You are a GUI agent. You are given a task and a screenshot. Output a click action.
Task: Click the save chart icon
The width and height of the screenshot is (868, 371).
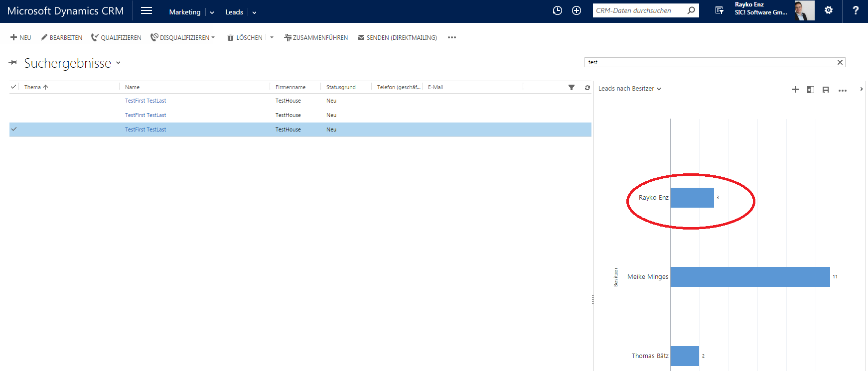[x=826, y=90]
